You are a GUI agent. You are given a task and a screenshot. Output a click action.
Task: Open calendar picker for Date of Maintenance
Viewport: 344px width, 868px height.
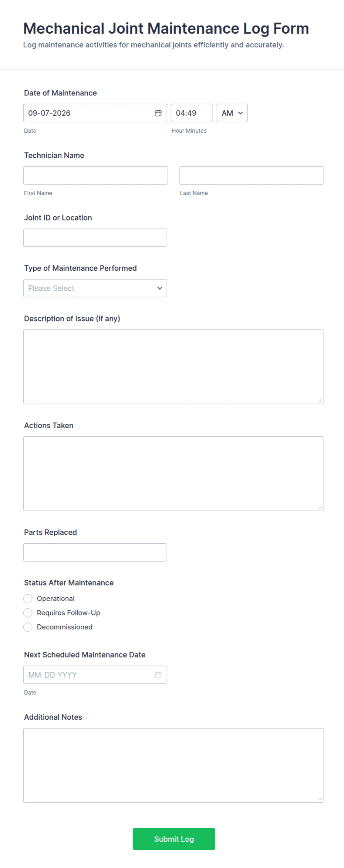pyautogui.click(x=158, y=113)
